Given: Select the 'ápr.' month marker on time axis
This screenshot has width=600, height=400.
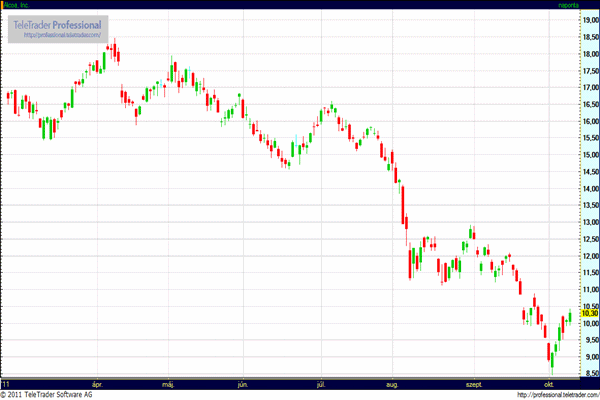Looking at the screenshot, I should [97, 383].
